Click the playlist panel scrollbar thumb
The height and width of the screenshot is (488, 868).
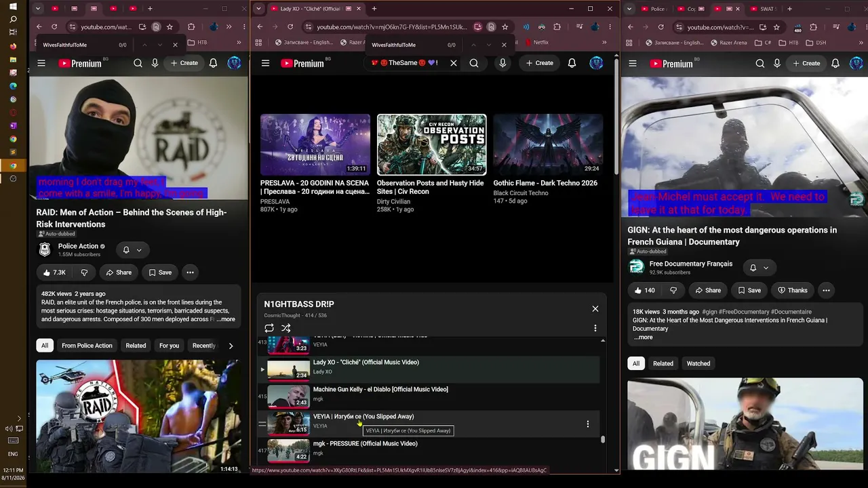click(x=602, y=439)
